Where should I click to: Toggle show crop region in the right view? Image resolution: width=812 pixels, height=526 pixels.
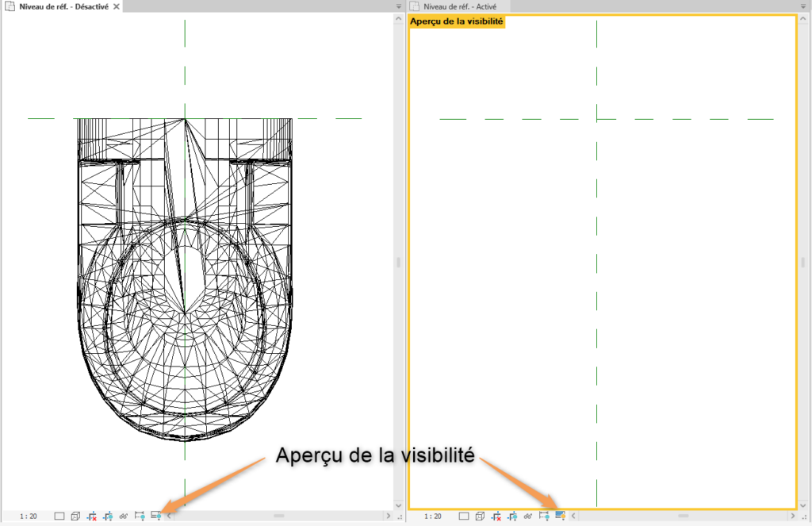513,516
